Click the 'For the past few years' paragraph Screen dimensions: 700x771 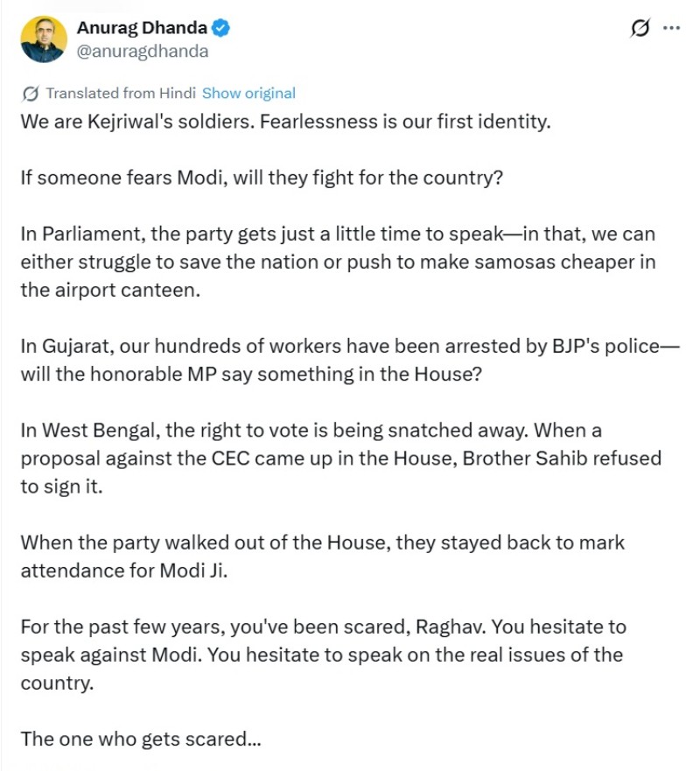coord(322,655)
